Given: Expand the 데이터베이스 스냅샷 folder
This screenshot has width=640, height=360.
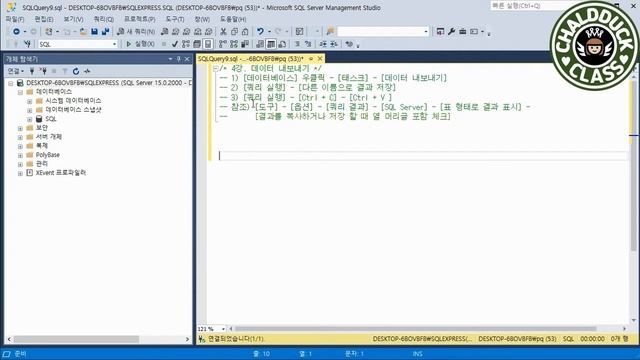Looking at the screenshot, I should click(x=29, y=110).
